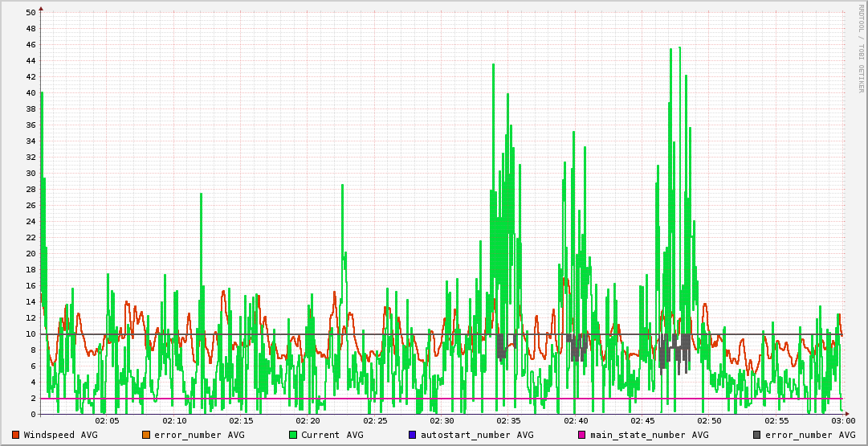Click the y-axis value 20

31,253
